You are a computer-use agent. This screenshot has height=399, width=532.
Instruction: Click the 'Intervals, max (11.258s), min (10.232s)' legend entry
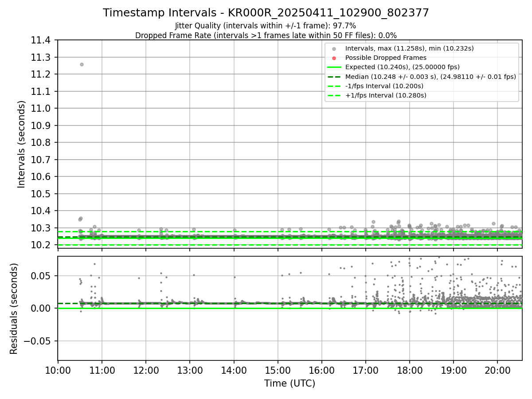pyautogui.click(x=410, y=48)
